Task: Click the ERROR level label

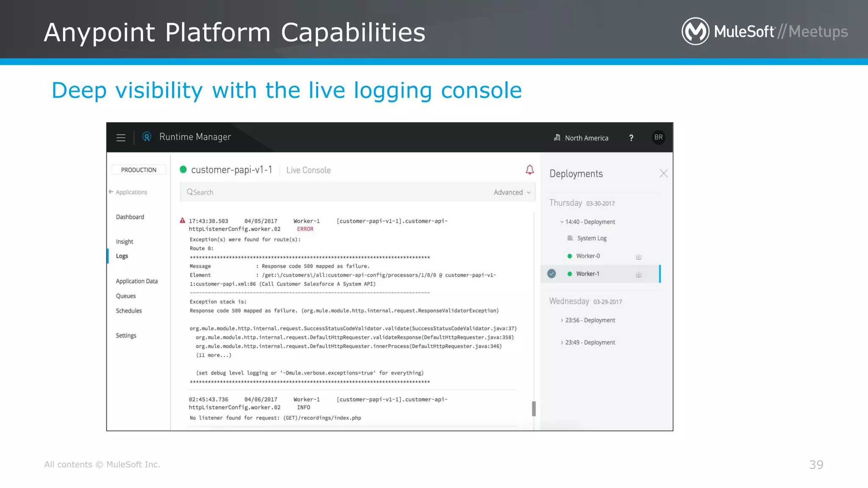Action: pos(305,229)
